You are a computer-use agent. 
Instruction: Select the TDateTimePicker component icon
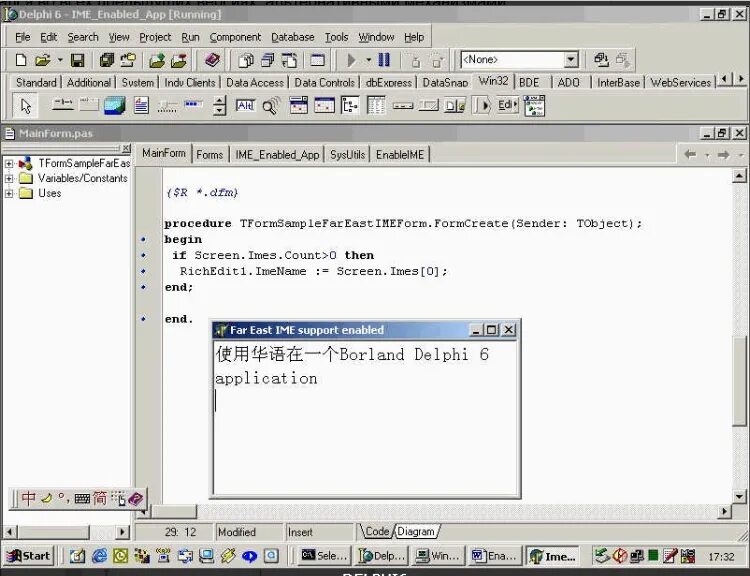pos(298,105)
